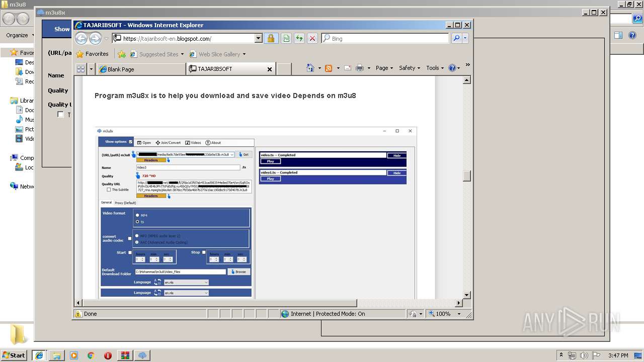Refresh the TAJARIBSOFT page
This screenshot has height=362, width=644.
(299, 38)
